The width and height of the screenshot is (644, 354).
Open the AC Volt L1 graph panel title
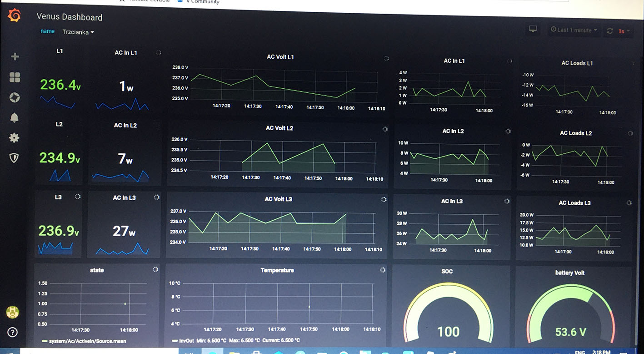(x=280, y=57)
